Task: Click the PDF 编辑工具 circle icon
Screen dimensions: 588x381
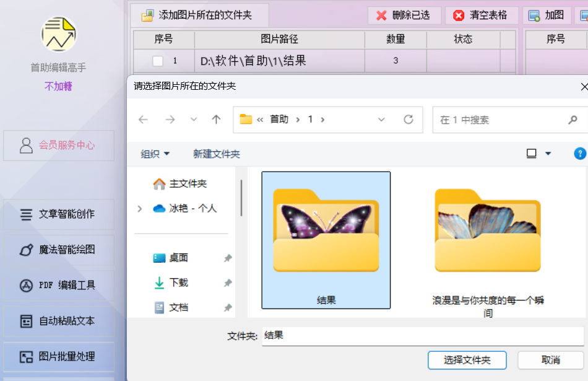Action: [26, 286]
